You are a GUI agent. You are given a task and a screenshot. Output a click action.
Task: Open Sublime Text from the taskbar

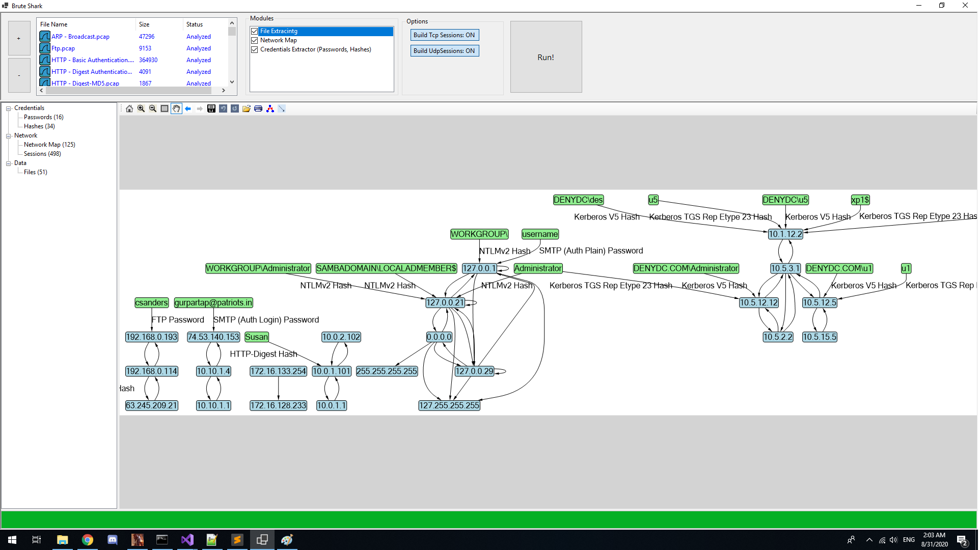pyautogui.click(x=237, y=540)
